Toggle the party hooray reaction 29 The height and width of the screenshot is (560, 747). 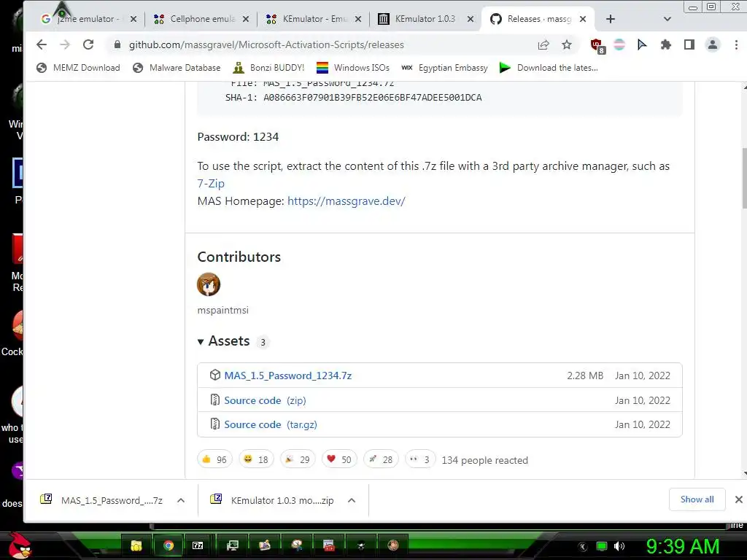click(298, 459)
